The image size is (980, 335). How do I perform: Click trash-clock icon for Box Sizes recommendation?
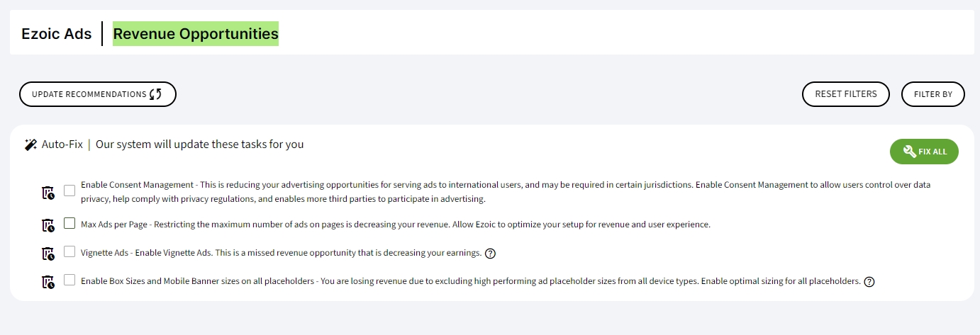[x=48, y=282]
